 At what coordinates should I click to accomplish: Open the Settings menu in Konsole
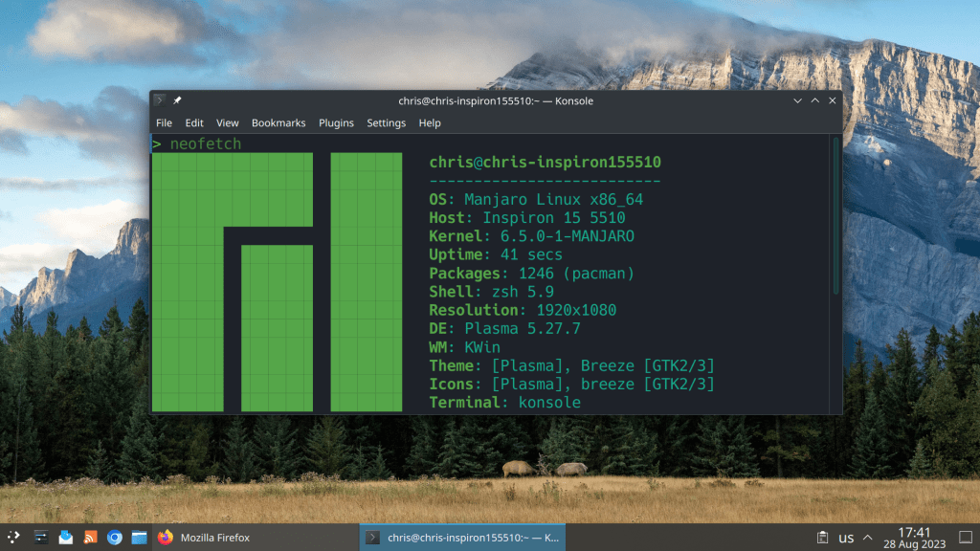click(386, 123)
